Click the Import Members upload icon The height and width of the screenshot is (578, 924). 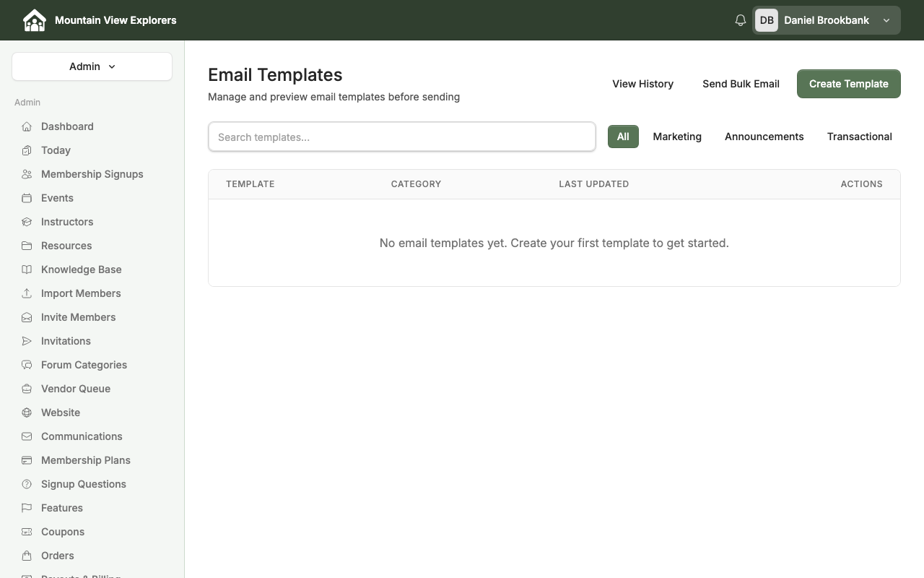pos(27,293)
